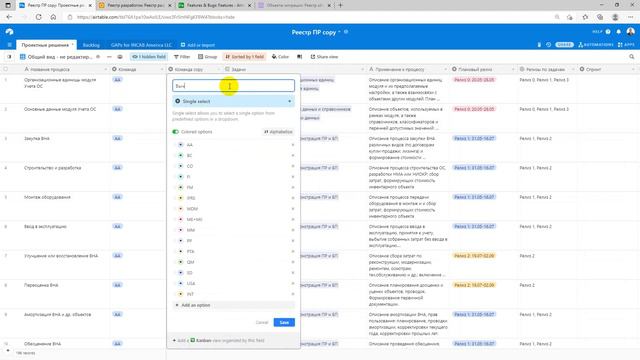
Task: Open the user account avatar
Action: 631,32
